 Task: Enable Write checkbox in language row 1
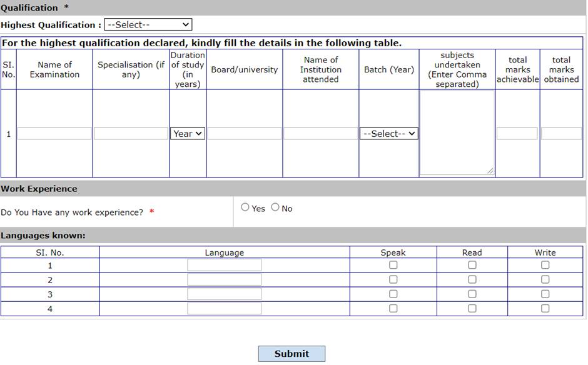pos(545,265)
